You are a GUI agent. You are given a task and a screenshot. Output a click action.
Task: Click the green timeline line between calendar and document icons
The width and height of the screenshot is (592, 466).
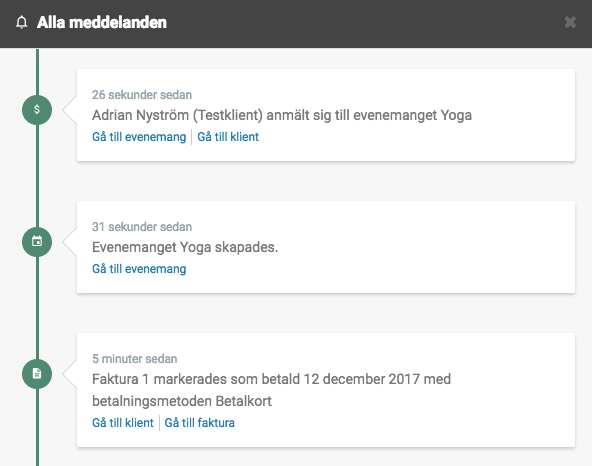click(37, 308)
